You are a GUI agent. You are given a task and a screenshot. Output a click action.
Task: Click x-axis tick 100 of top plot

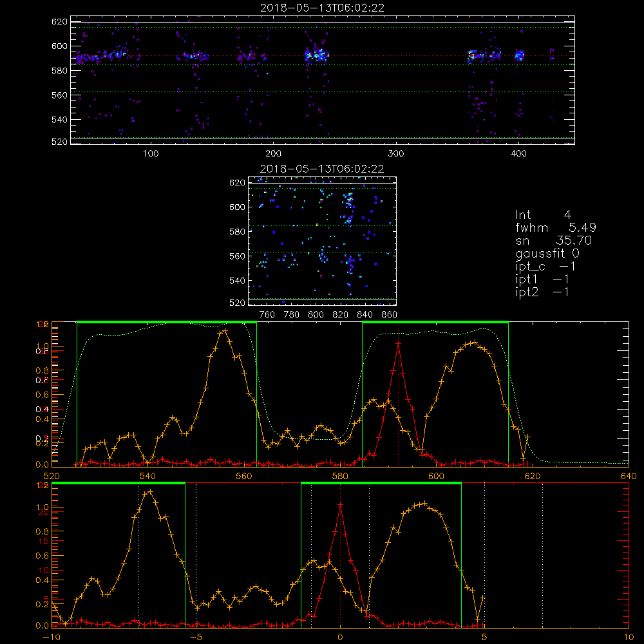coord(151,154)
